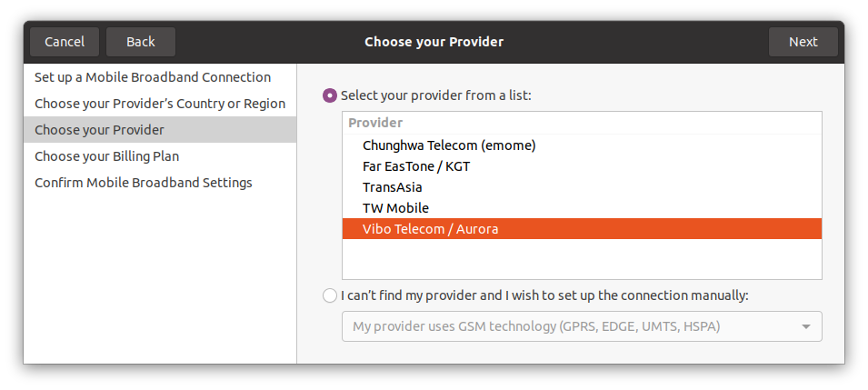Click empty area below provider list entries
The width and height of the screenshot is (868, 390).
coord(582,259)
